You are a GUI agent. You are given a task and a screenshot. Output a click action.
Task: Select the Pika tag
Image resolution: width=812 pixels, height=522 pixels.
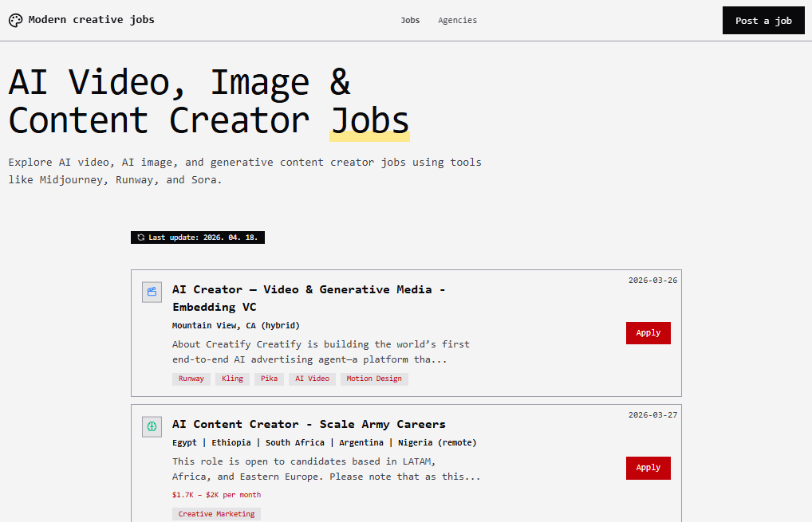click(270, 379)
